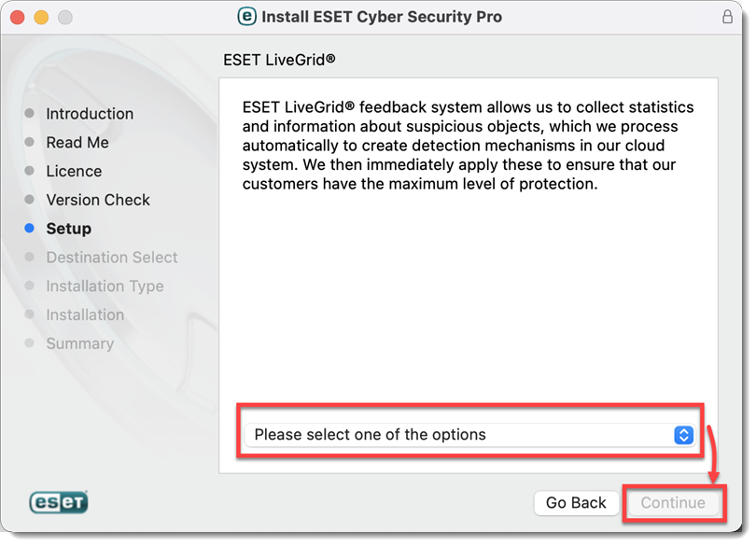
Task: Open the 'Please select one of the options' dropdown
Action: click(469, 435)
